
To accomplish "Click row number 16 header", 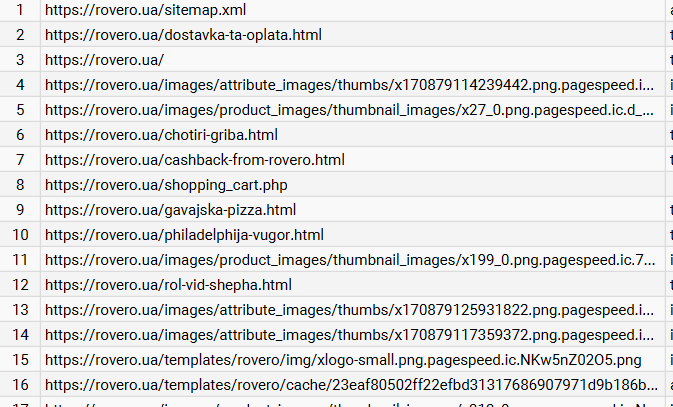I will tap(19, 385).
